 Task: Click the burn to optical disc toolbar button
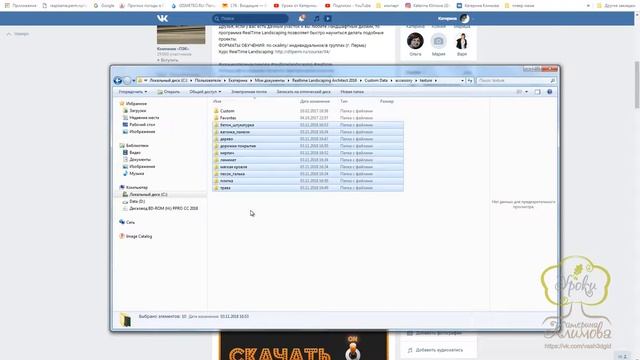click(303, 92)
